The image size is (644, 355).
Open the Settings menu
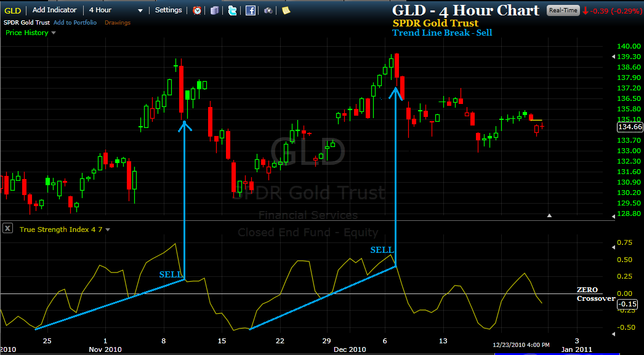(x=169, y=10)
